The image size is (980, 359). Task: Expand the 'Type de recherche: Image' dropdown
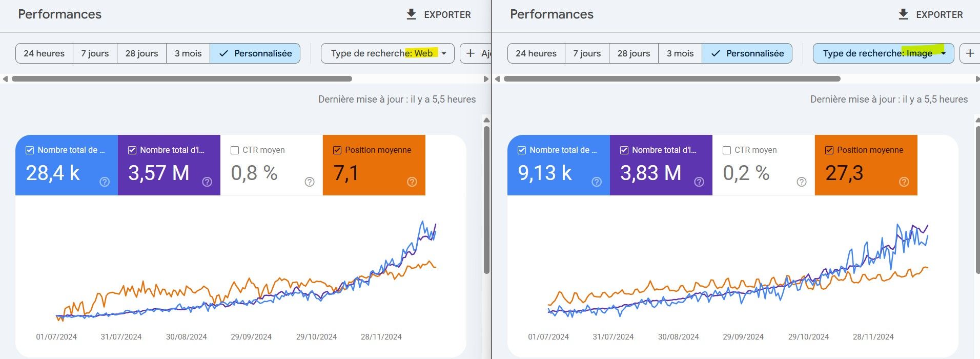click(943, 53)
